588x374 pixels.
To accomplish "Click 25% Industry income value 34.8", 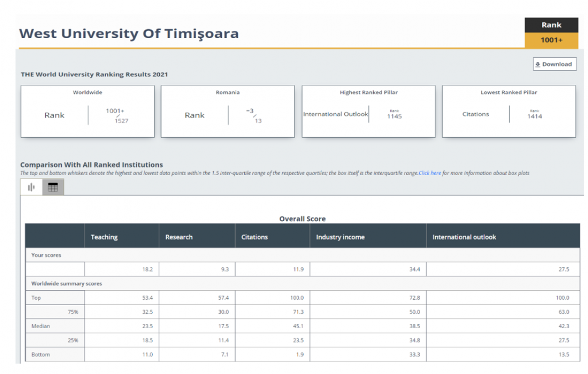I will 414,340.
